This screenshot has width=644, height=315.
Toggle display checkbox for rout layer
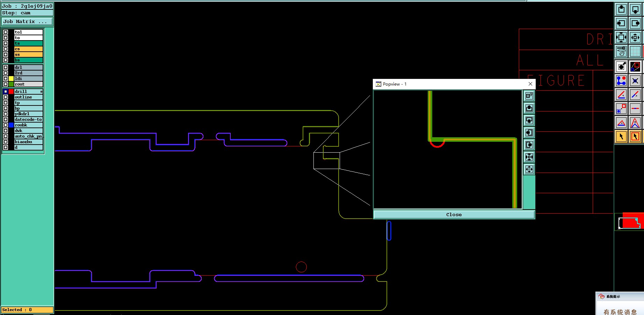[6, 84]
